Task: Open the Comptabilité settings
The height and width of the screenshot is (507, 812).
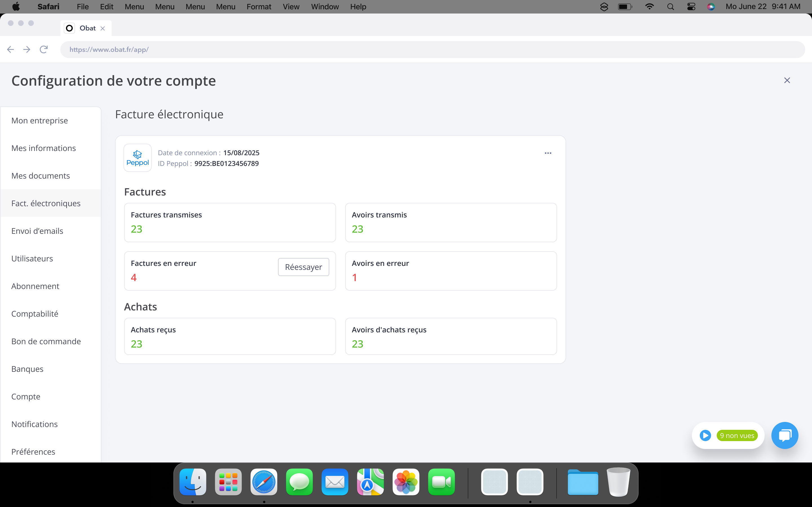Action: coord(35,314)
